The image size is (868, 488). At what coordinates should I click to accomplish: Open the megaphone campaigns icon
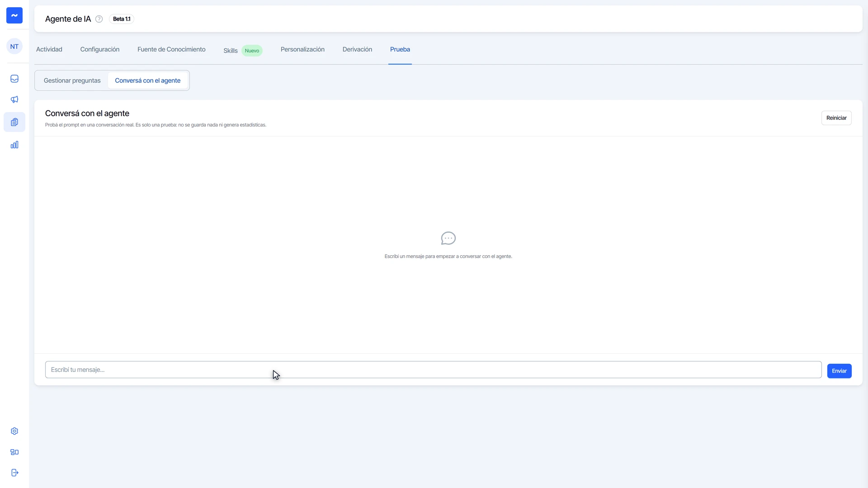click(x=14, y=99)
